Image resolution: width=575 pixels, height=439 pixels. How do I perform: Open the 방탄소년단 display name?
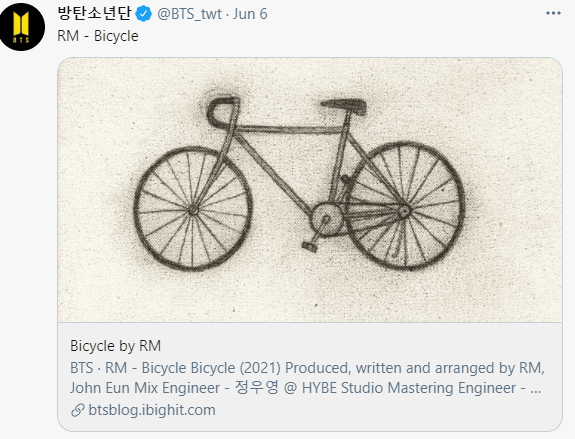pyautogui.click(x=95, y=13)
